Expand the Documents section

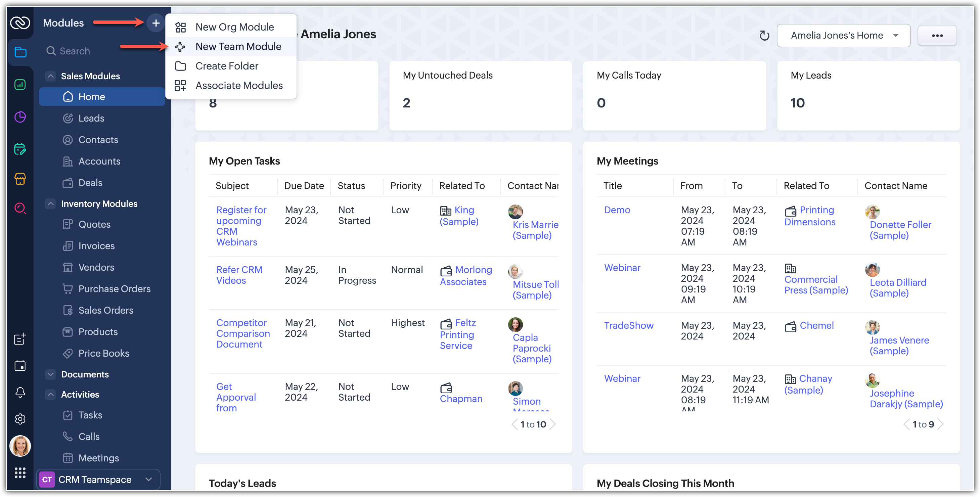click(x=51, y=374)
